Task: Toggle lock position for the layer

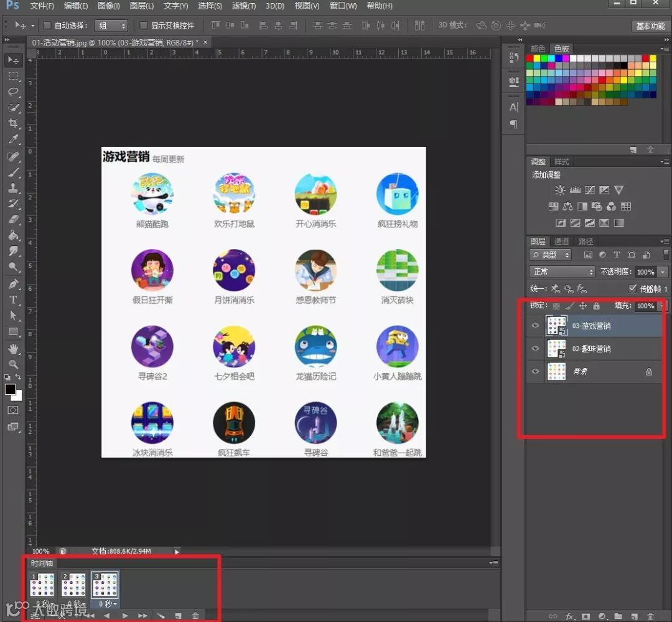Action: [582, 306]
